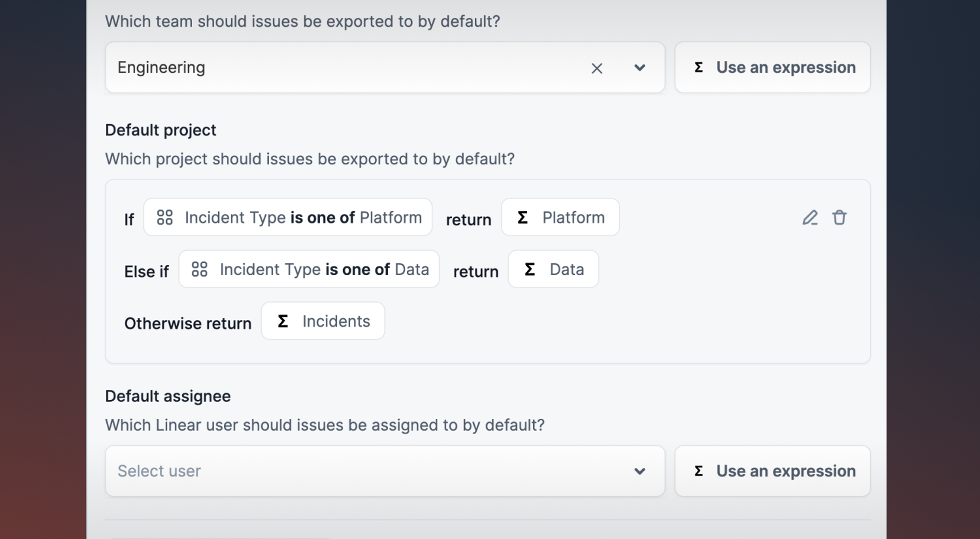980x539 pixels.
Task: Delete the default project expression via trash icon
Action: point(839,217)
